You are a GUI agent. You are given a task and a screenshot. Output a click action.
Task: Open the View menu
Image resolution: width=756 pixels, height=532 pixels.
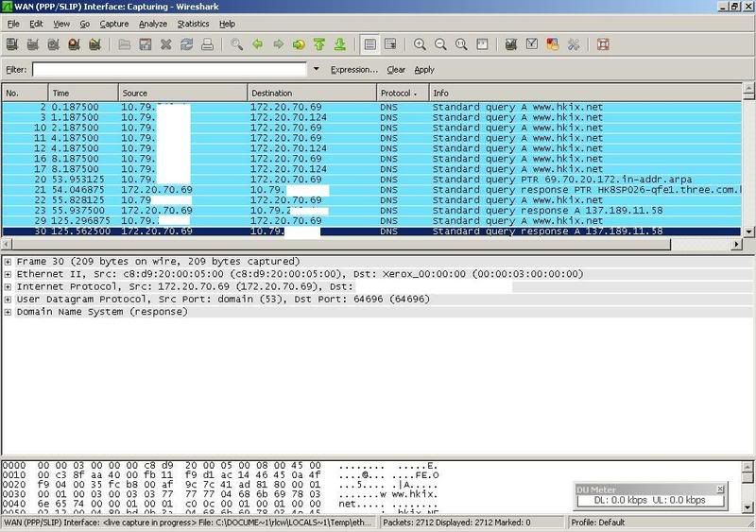tap(61, 24)
